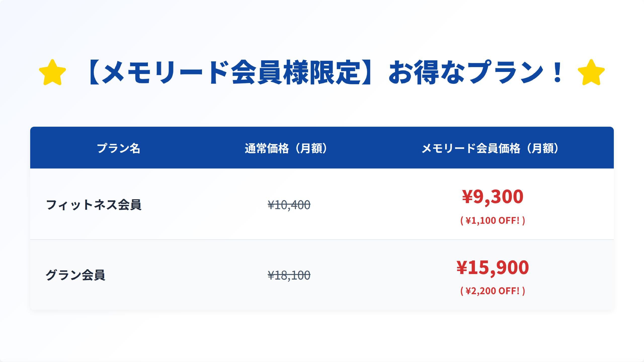The width and height of the screenshot is (644, 362).
Task: Select the 通常価格（月額） column header
Action: (286, 148)
